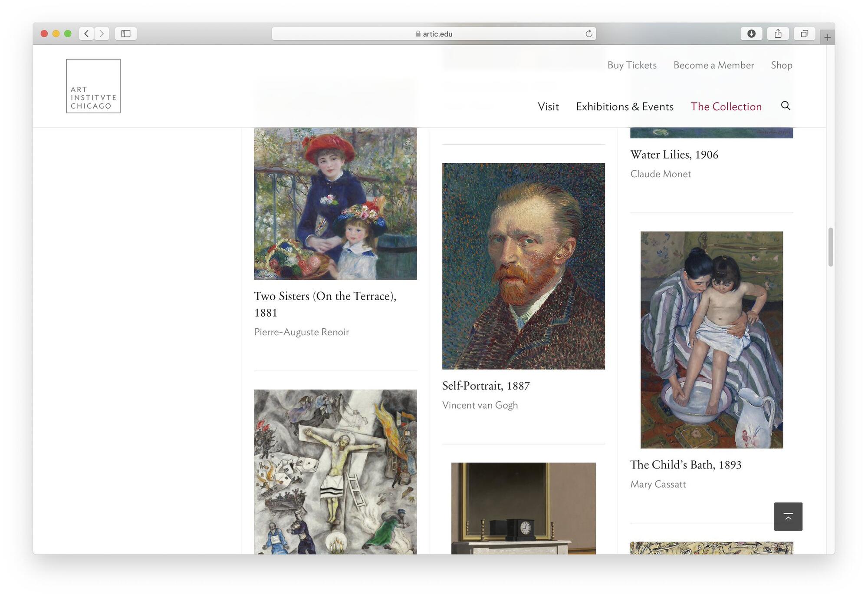Image resolution: width=868 pixels, height=598 pixels.
Task: Click the site search magnifier icon
Action: pyautogui.click(x=785, y=106)
